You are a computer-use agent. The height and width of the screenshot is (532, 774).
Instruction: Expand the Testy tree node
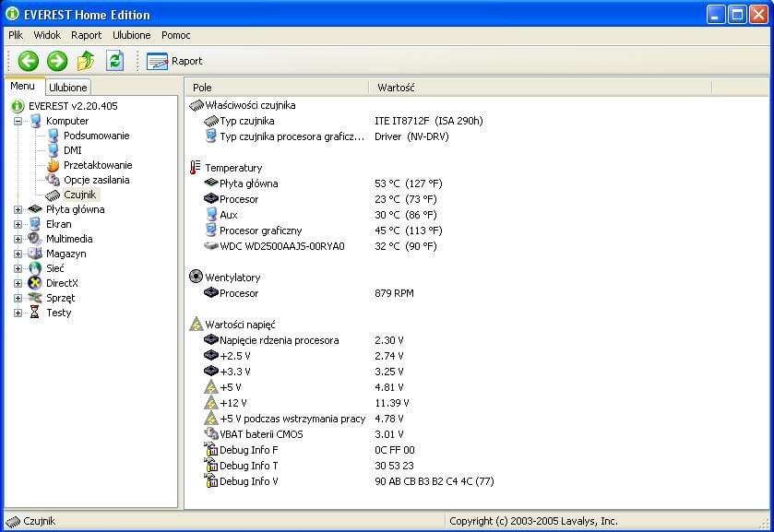tap(18, 313)
